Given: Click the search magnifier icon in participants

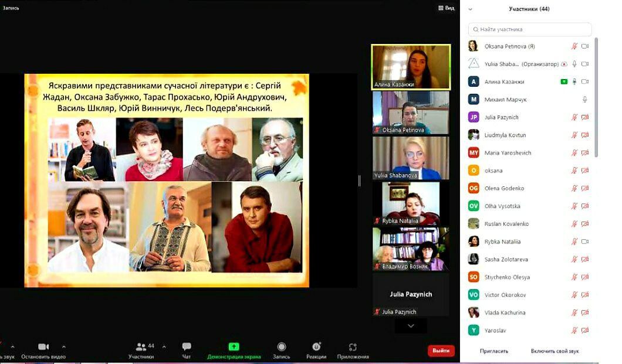Looking at the screenshot, I should coord(475,29).
